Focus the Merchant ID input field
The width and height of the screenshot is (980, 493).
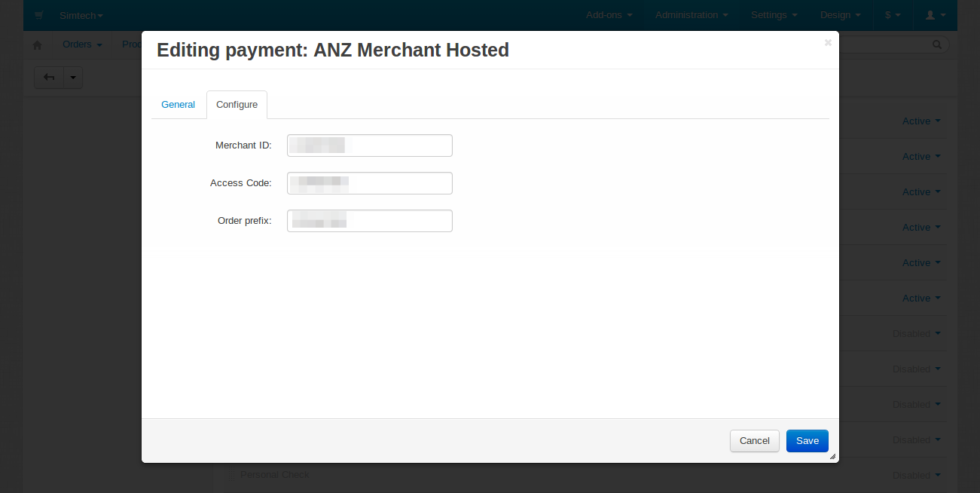tap(370, 145)
